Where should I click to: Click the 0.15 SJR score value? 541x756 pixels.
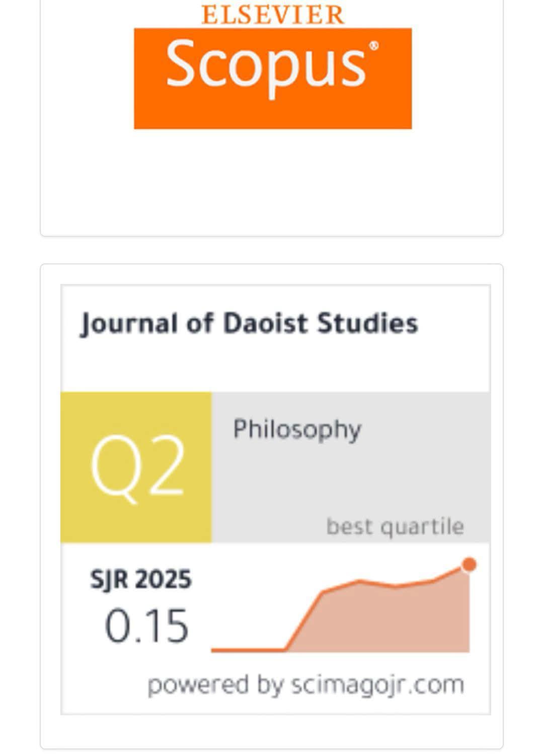tap(146, 626)
